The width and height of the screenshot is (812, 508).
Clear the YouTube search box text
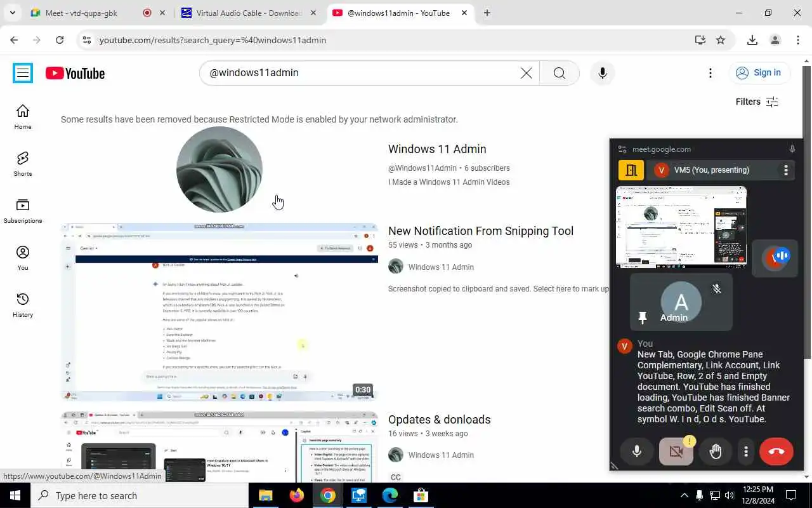[x=526, y=73]
